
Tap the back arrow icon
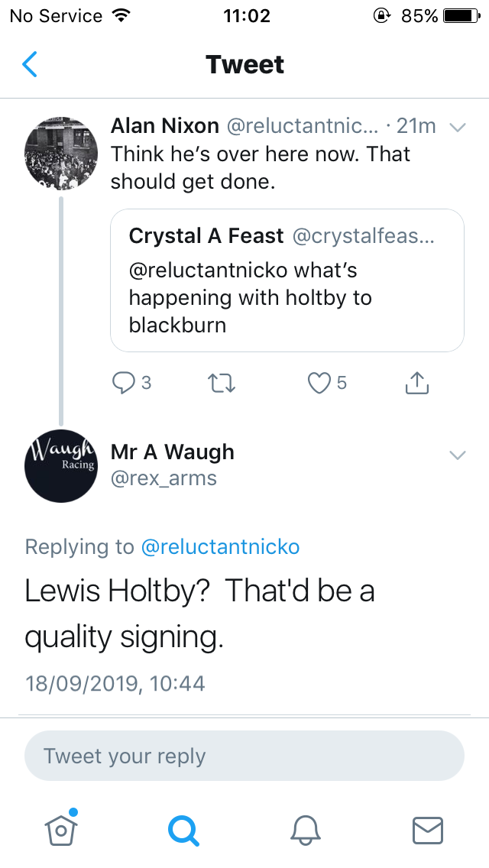tap(29, 64)
